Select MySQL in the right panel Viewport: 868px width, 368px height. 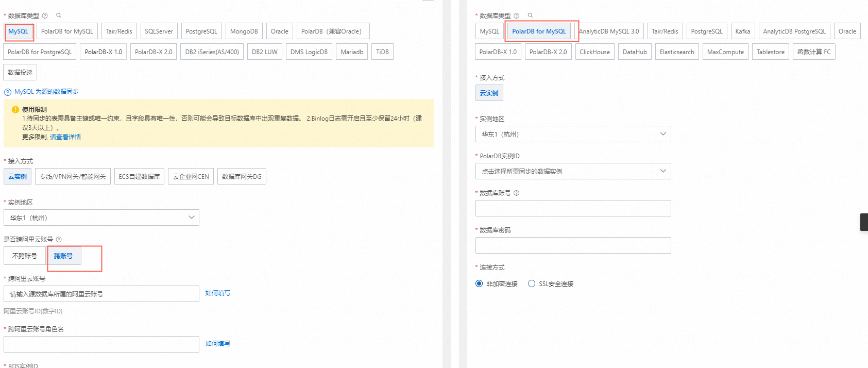(x=489, y=31)
